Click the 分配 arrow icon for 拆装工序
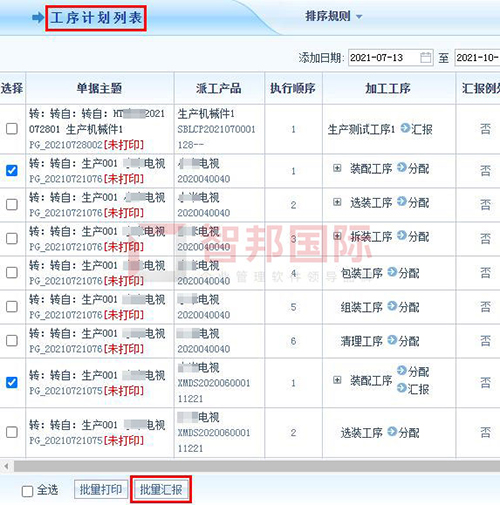Screen dimensions: 500x505 click(402, 235)
